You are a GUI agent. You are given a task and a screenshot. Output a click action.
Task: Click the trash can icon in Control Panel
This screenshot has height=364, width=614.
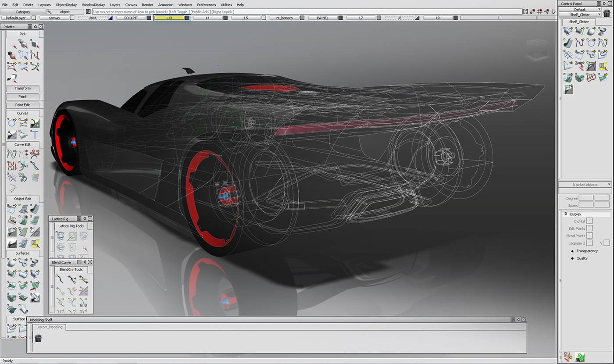point(607,13)
